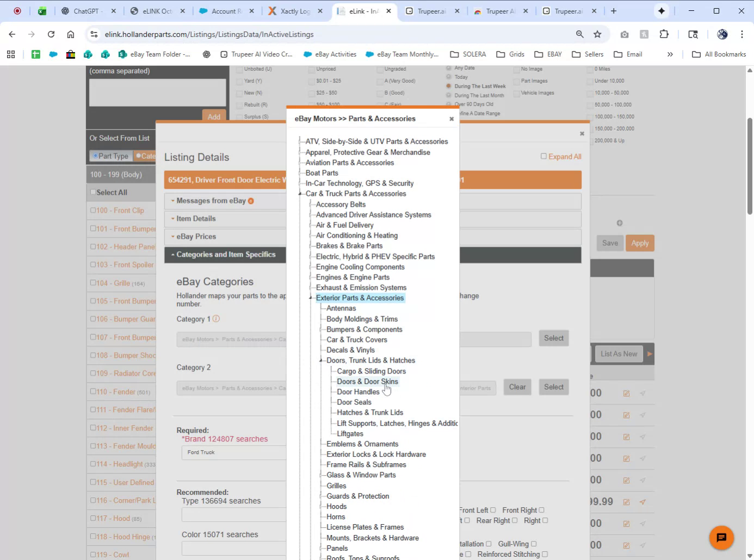Viewport: 754px width, 560px height.
Task: Check the Expand All checkbox
Action: 543,156
